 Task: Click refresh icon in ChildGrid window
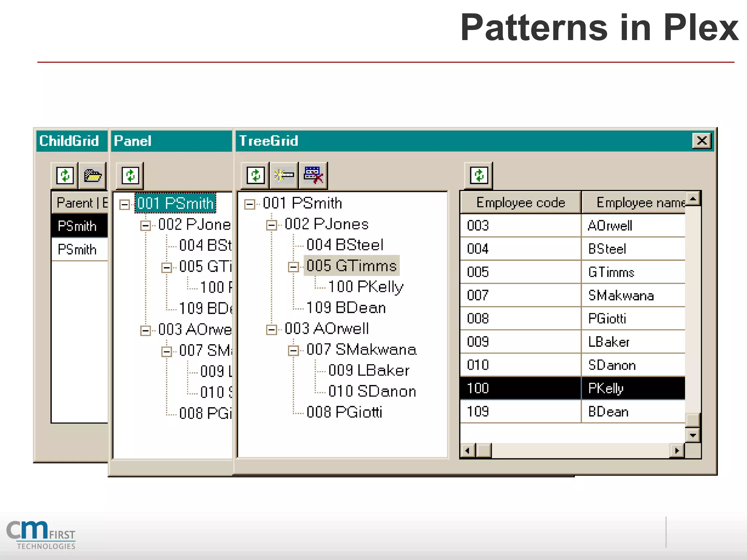coord(65,175)
